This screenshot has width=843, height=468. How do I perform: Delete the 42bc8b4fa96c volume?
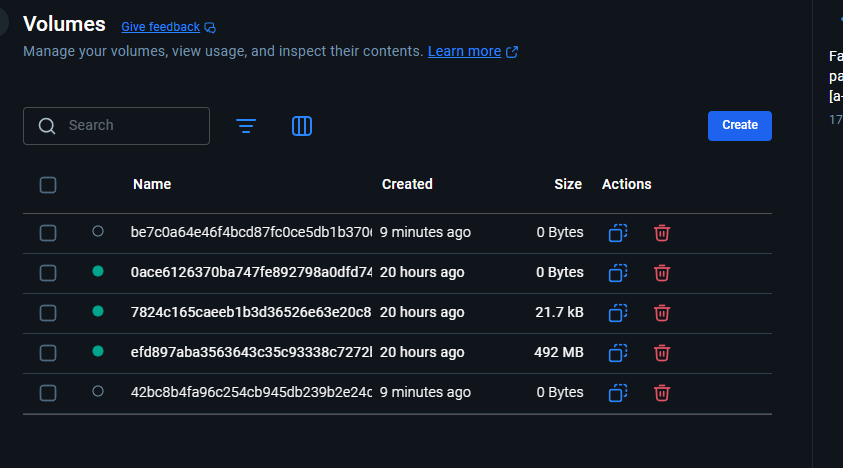tap(662, 393)
